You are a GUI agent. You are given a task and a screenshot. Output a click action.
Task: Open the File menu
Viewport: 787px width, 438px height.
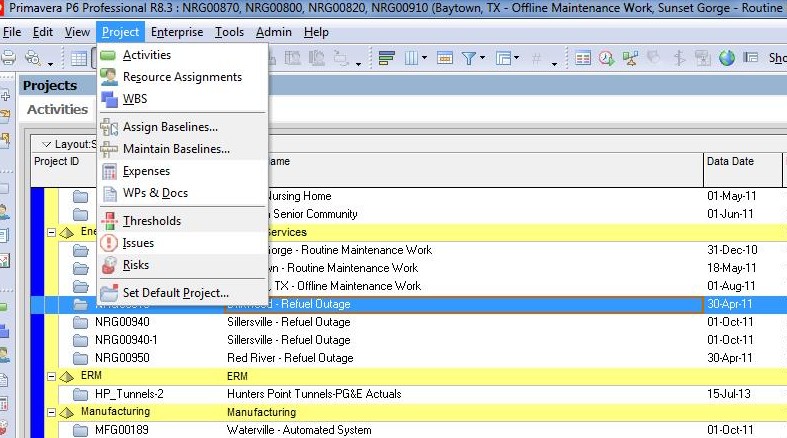tap(12, 32)
